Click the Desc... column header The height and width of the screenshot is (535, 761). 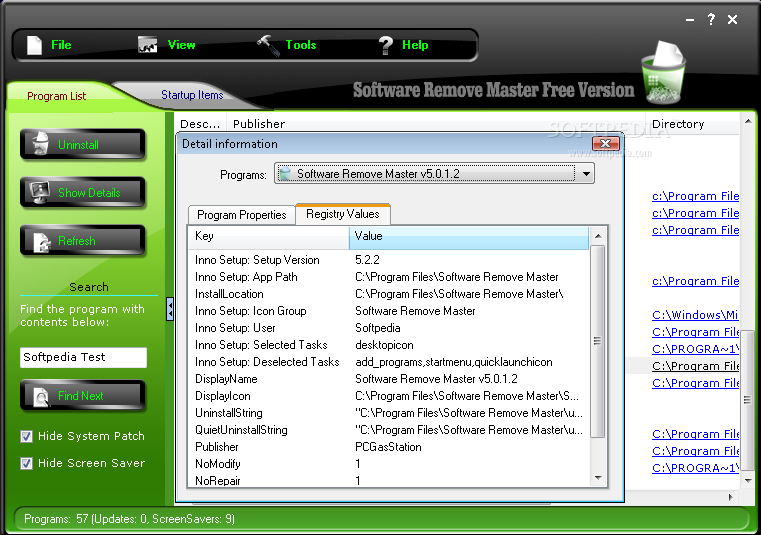tap(200, 124)
